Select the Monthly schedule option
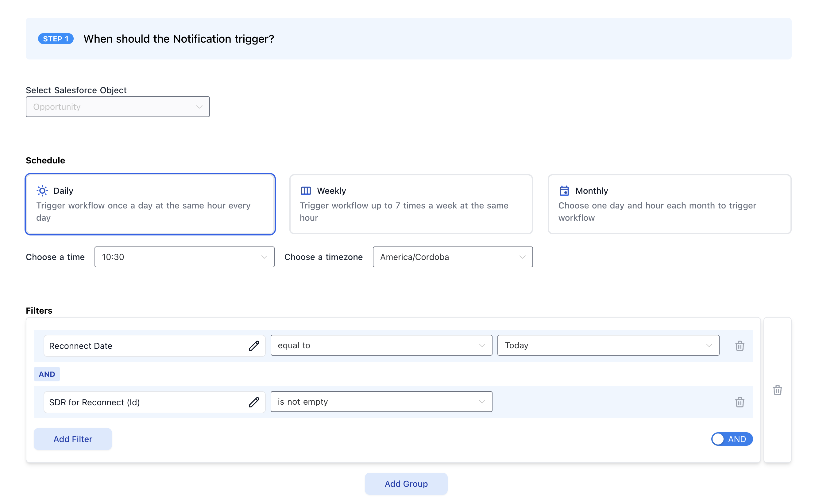The width and height of the screenshot is (823, 504). click(x=669, y=204)
